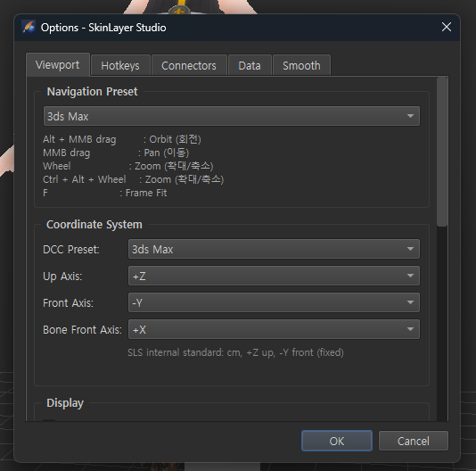
Task: Click Cancel to discard changes
Action: 414,441
